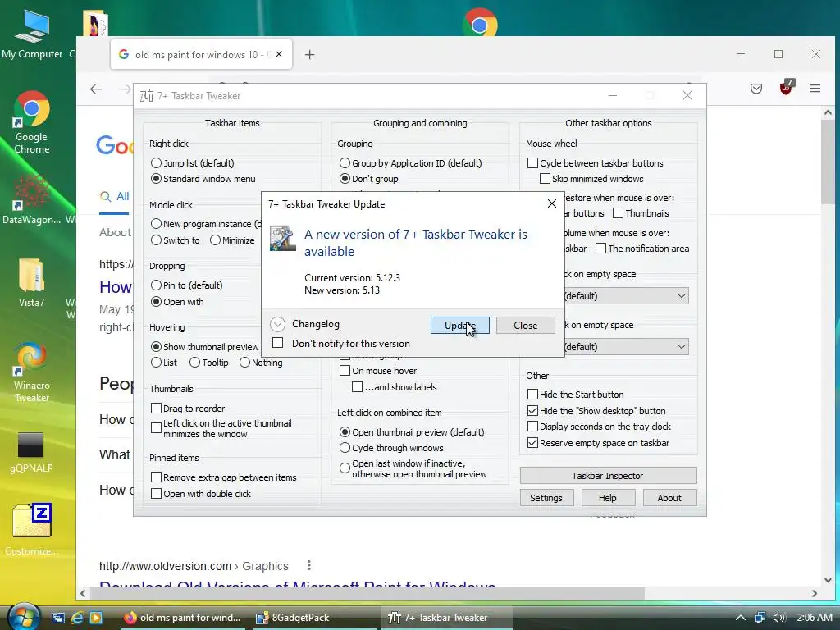Click the About button

pyautogui.click(x=669, y=498)
